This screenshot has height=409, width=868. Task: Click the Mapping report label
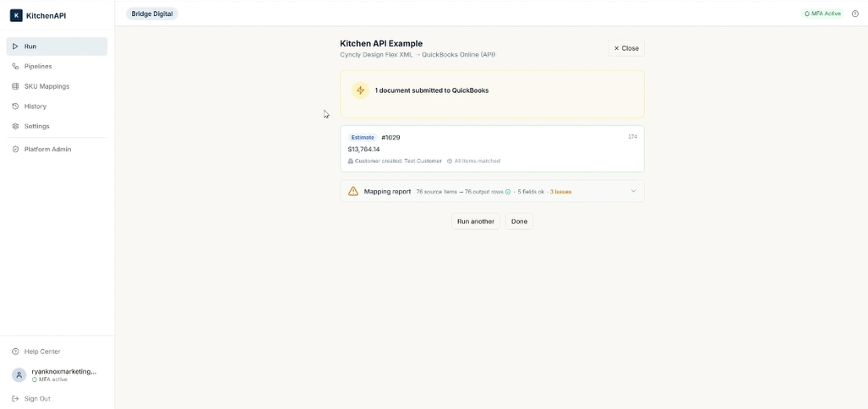coord(387,192)
